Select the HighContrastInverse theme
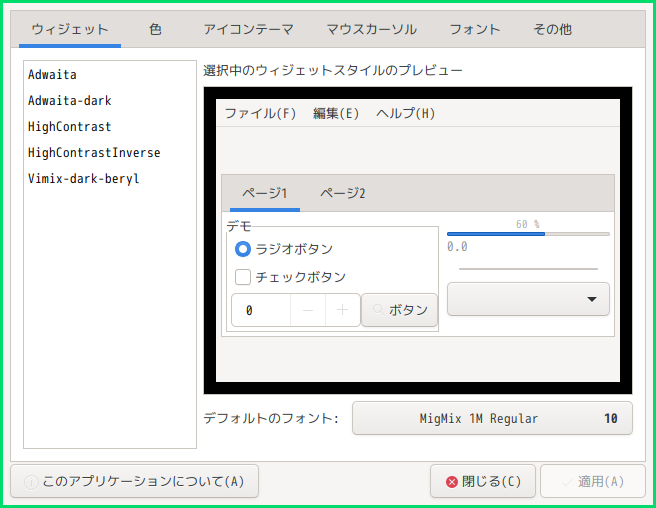The image size is (656, 508). (110, 152)
